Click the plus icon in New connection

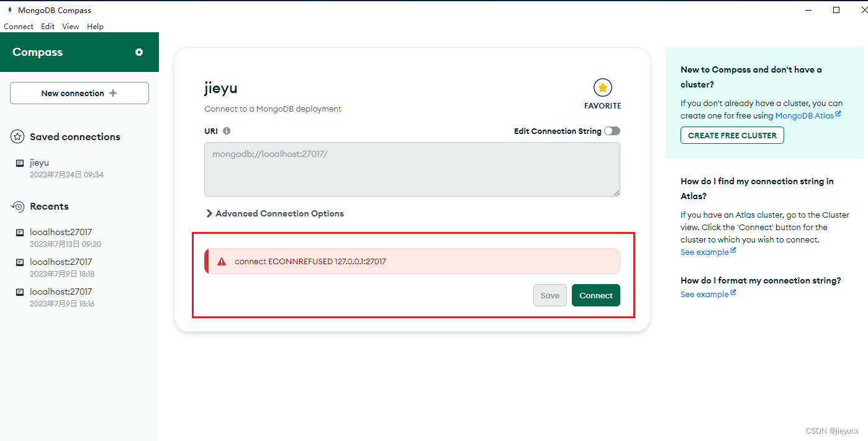pos(113,93)
